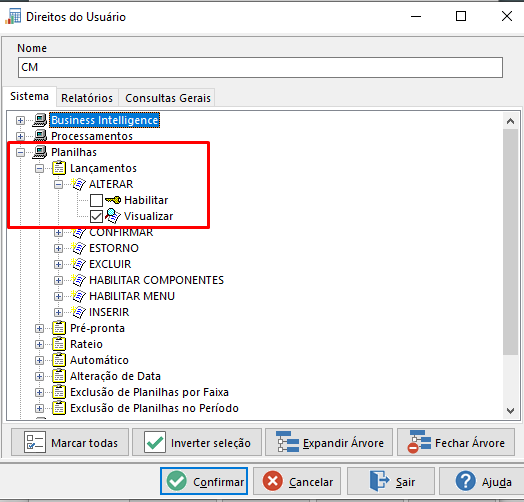Screen dimensions: 524x502
Task: Click the ALTERAR permission icon
Action: point(79,184)
